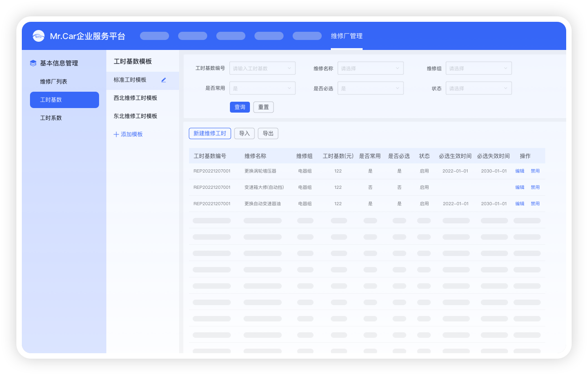Open 工时系数 in the sidebar

51,118
